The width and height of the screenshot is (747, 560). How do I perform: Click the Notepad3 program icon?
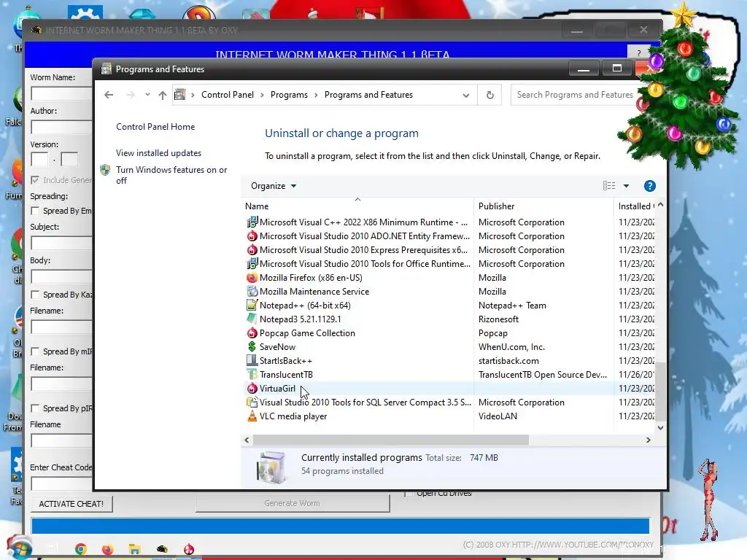[252, 319]
